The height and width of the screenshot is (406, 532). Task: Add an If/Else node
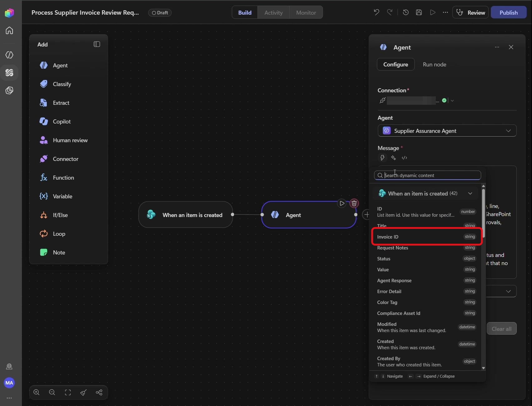pos(69,215)
